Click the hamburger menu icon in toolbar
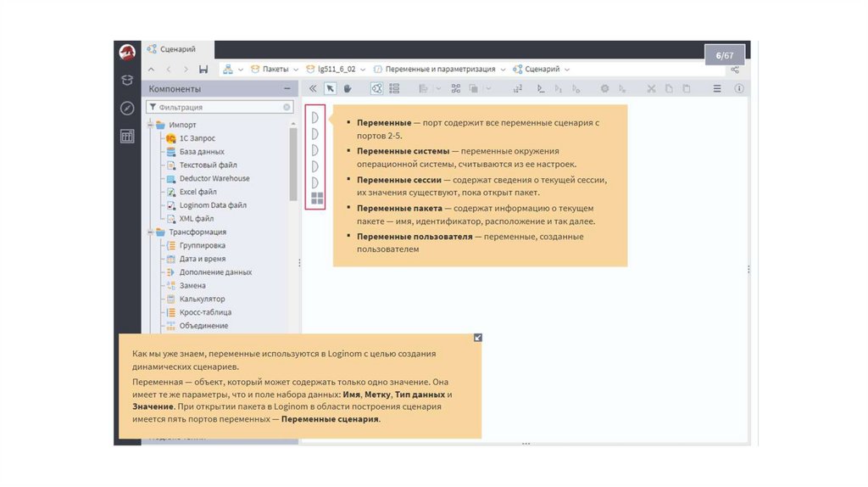The height and width of the screenshot is (487, 868). (717, 88)
